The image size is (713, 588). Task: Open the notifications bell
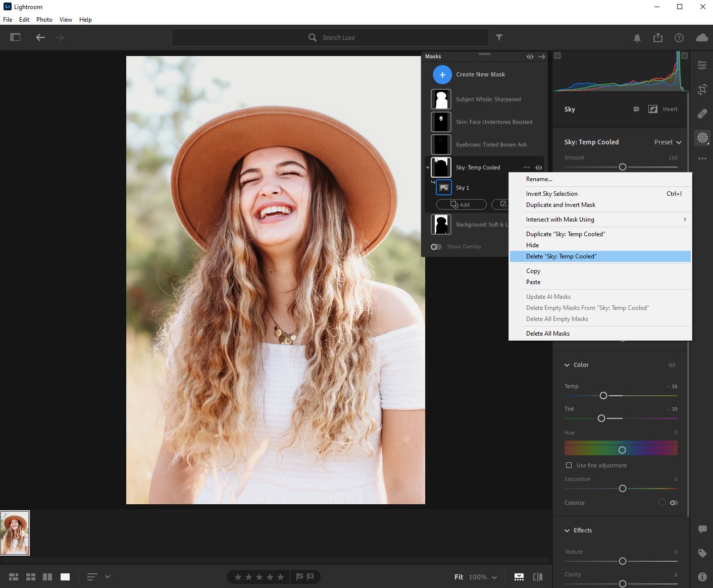(x=637, y=38)
